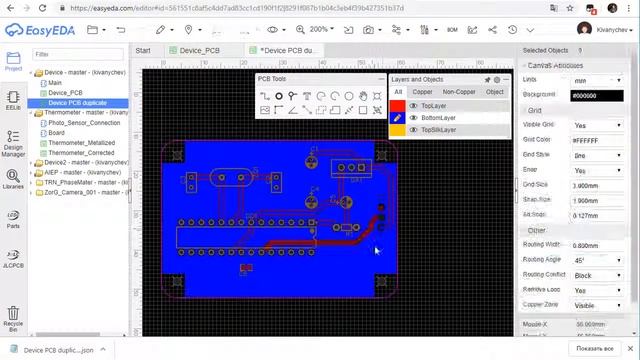
Task: Toggle BottomLayer visibility eye
Action: [413, 118]
